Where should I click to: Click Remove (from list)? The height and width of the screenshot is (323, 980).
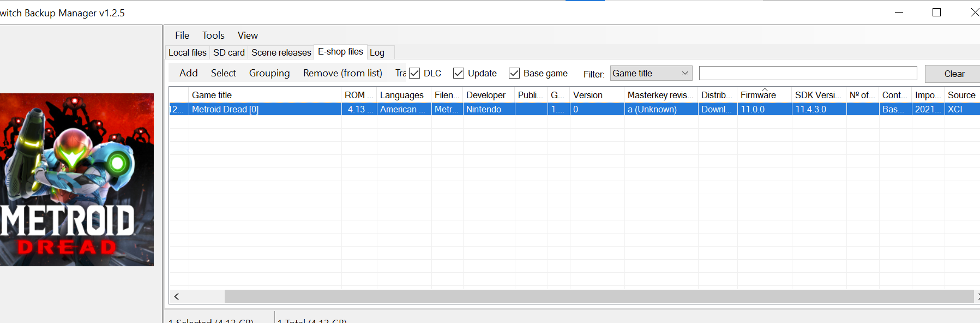[342, 73]
